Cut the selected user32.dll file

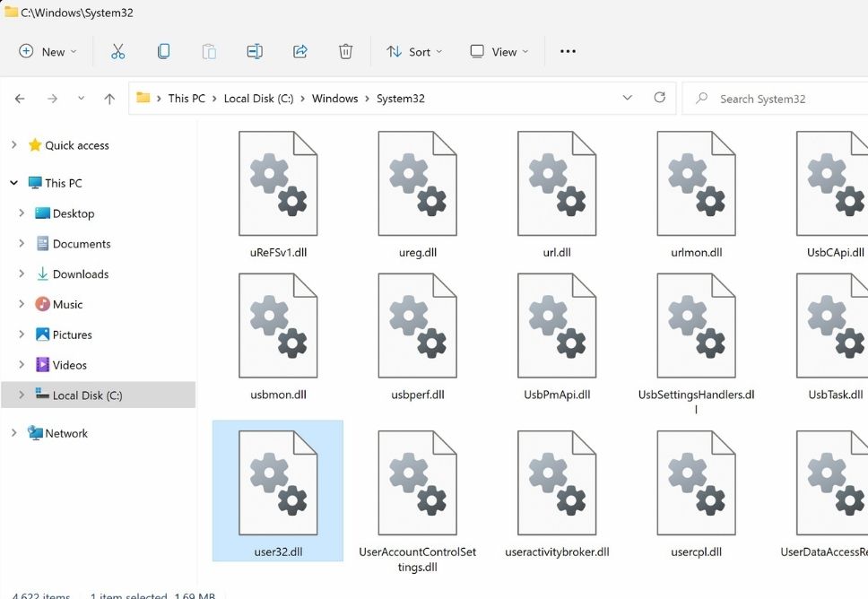117,51
